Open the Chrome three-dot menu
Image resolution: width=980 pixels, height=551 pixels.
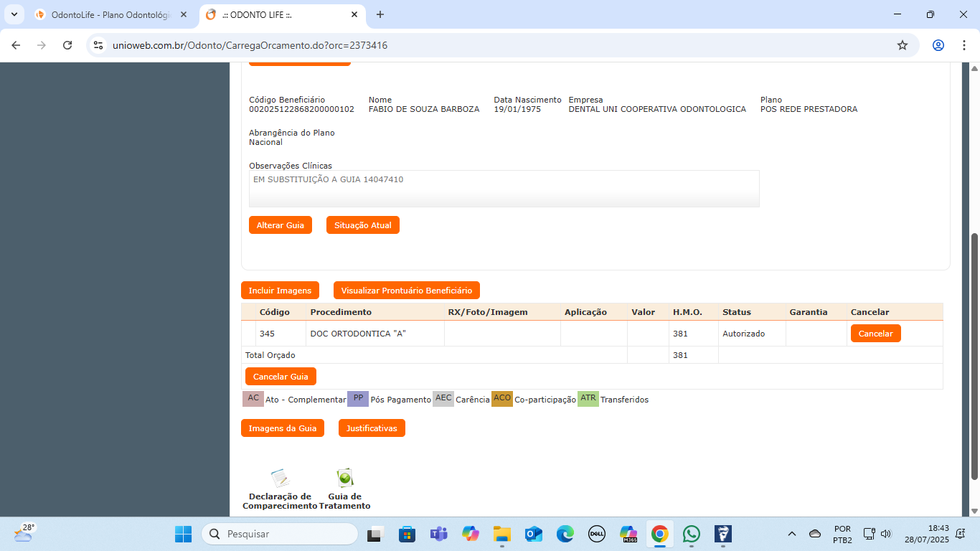(963, 45)
